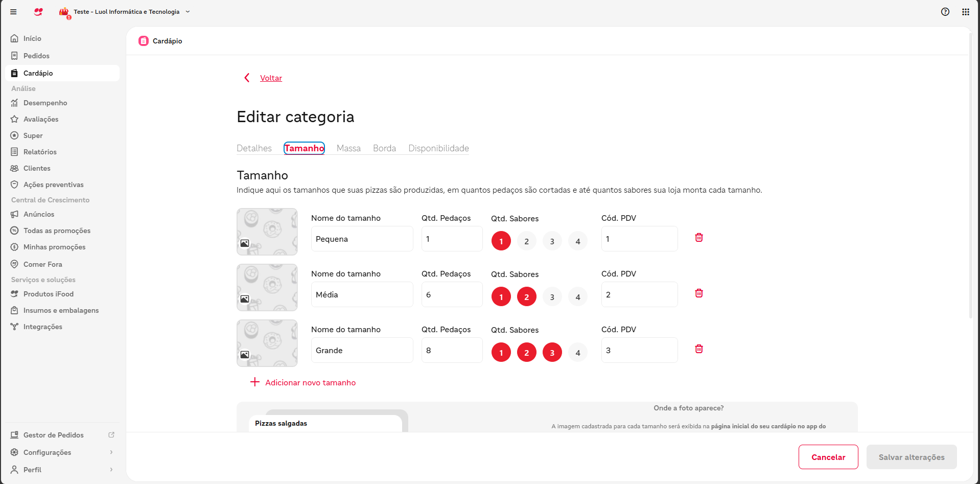This screenshot has width=980, height=484.
Task: Set Média flavors to 3
Action: point(552,297)
